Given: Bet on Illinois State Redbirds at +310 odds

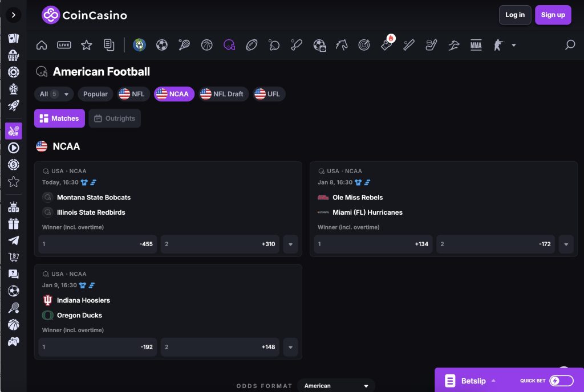Looking at the screenshot, I should coord(220,244).
